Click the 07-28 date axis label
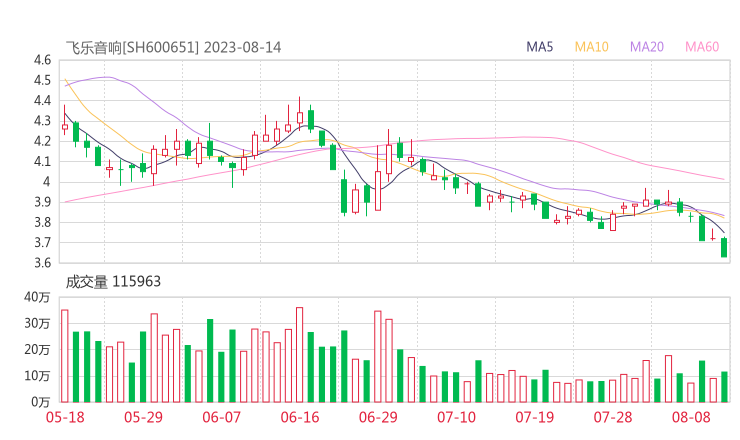Viewport: 740px width, 440px height. click(x=613, y=417)
